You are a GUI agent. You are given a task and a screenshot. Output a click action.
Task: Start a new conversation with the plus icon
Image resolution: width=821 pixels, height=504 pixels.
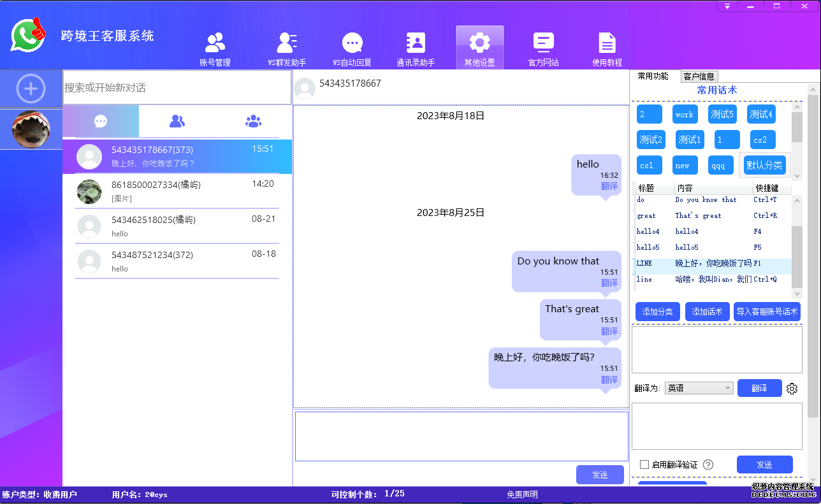pyautogui.click(x=31, y=89)
